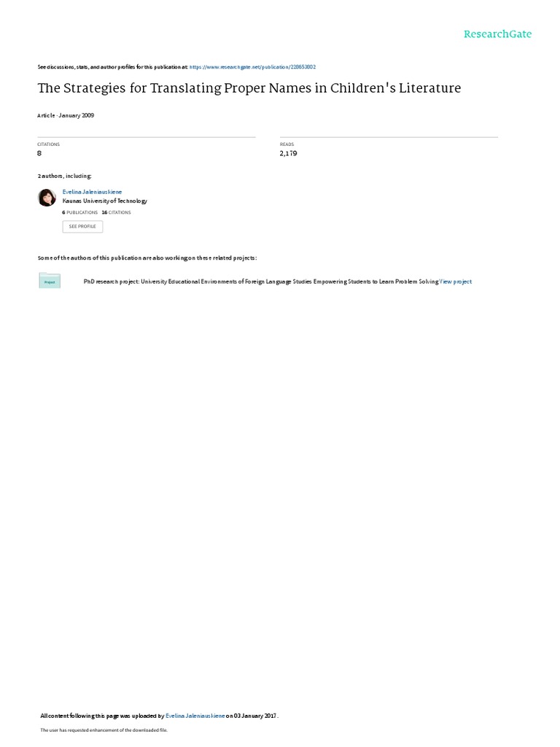This screenshot has width=560, height=747.
Task: Click the ResearchGate logo
Action: point(497,34)
